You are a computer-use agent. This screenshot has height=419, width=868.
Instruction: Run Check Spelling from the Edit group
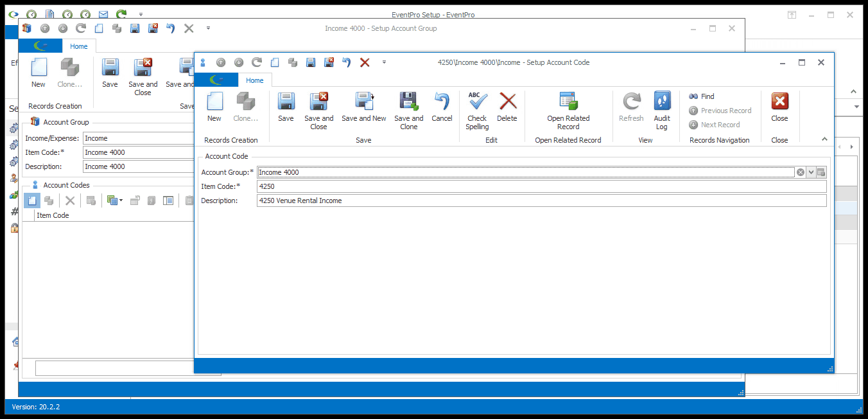(x=477, y=111)
